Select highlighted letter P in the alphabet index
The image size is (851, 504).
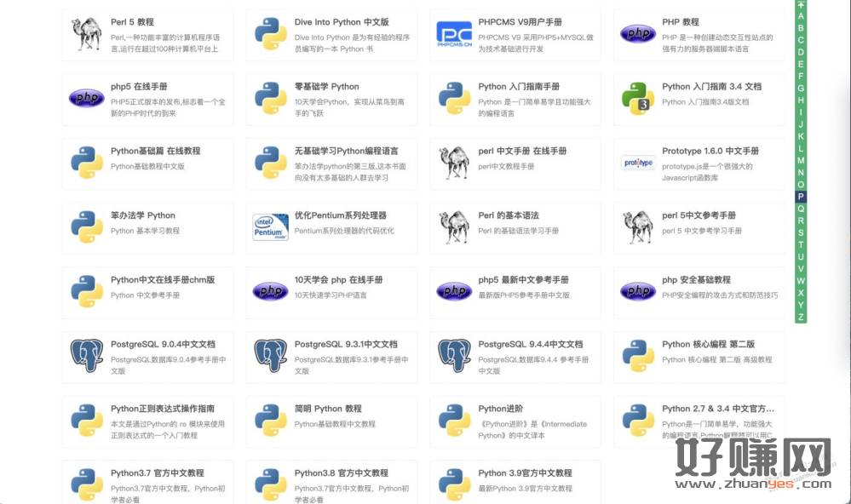click(x=801, y=197)
